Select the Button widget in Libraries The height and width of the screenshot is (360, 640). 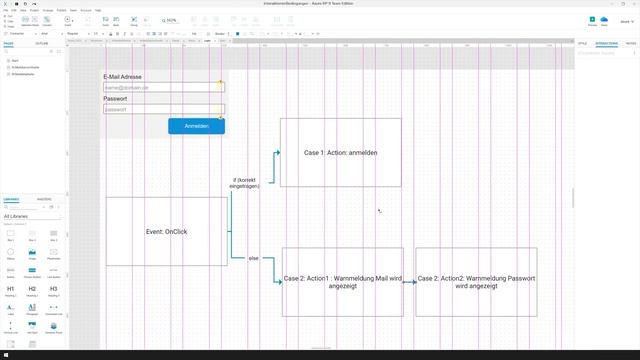(11, 272)
